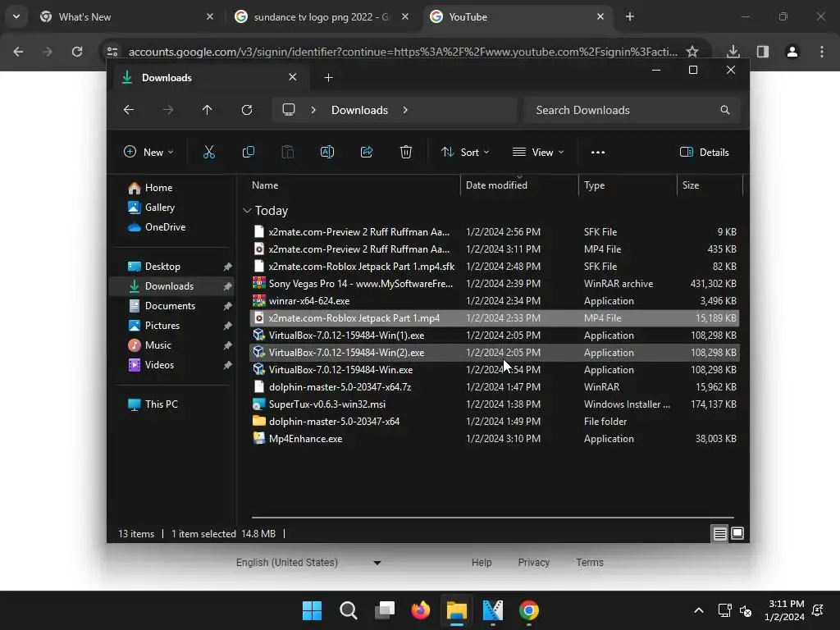Bookmark this page with the star icon
The width and height of the screenshot is (840, 630).
(692, 52)
